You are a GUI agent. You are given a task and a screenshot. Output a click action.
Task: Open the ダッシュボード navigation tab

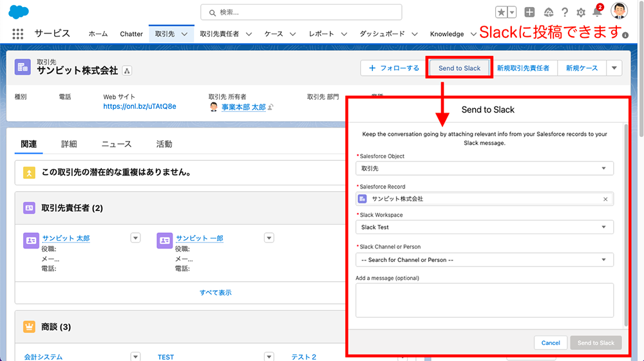coord(382,34)
